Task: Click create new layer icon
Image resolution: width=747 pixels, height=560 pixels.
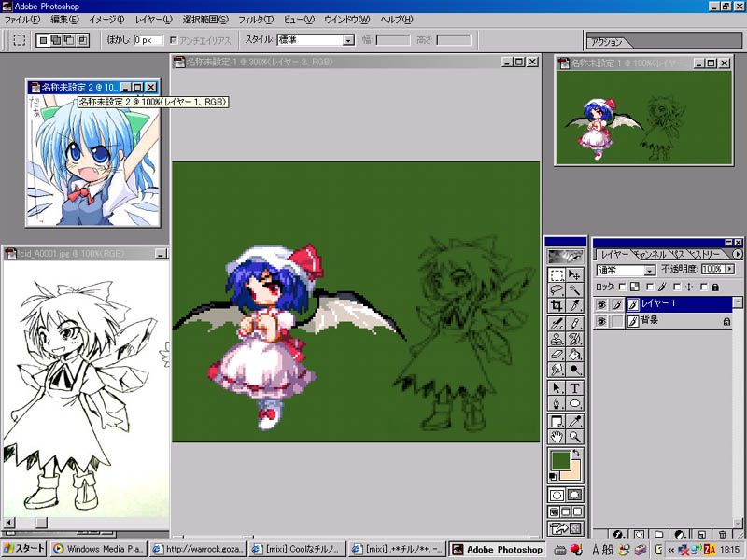Action: pyautogui.click(x=702, y=534)
